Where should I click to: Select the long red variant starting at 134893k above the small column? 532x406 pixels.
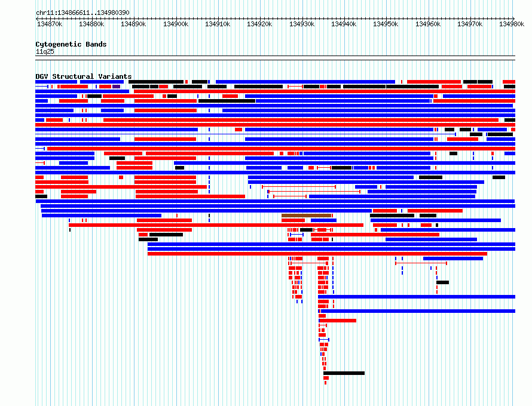pyautogui.click(x=317, y=254)
